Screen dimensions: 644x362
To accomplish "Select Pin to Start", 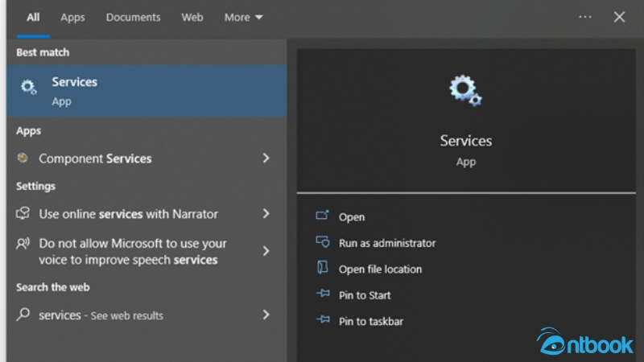I will click(365, 295).
